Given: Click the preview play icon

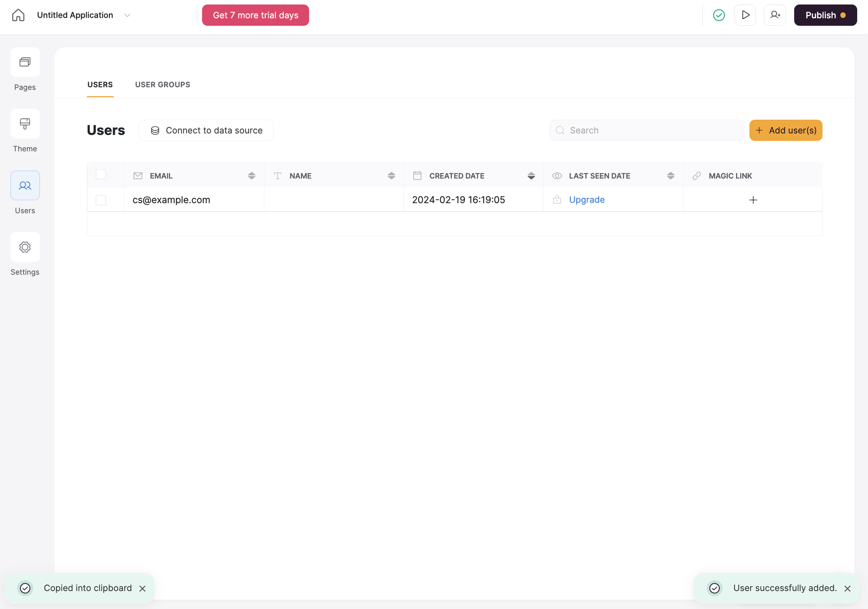Looking at the screenshot, I should coord(745,15).
